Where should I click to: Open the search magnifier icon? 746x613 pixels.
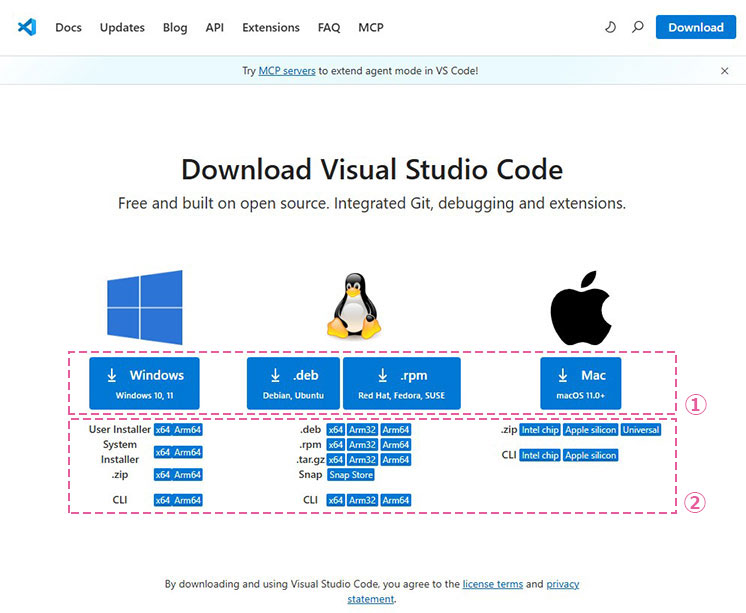pyautogui.click(x=638, y=27)
